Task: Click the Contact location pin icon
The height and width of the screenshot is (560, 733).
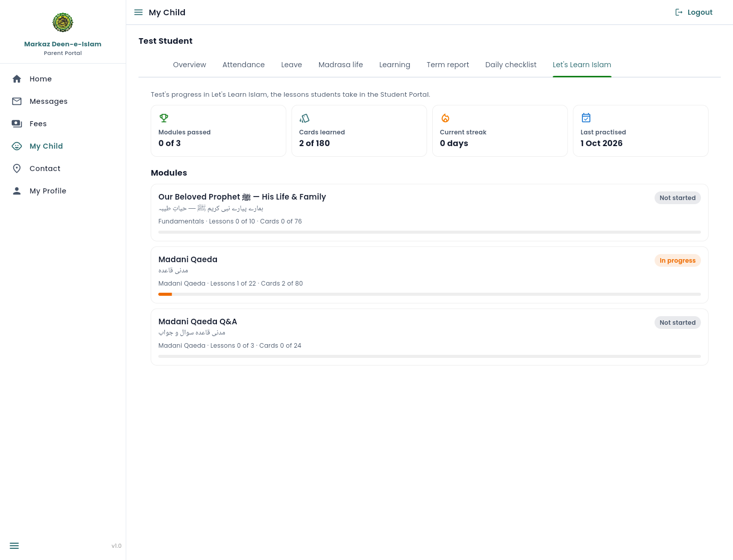Action: tap(17, 169)
